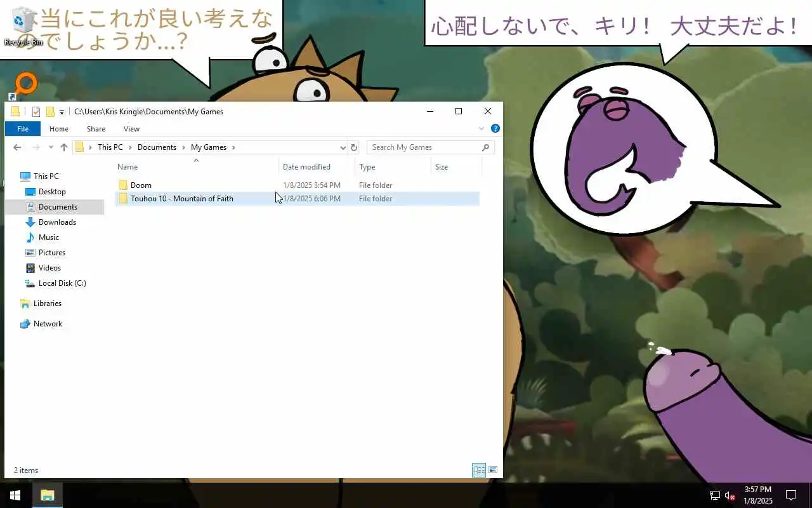This screenshot has height=508, width=812.
Task: Select Libraries in navigation pane
Action: click(47, 304)
